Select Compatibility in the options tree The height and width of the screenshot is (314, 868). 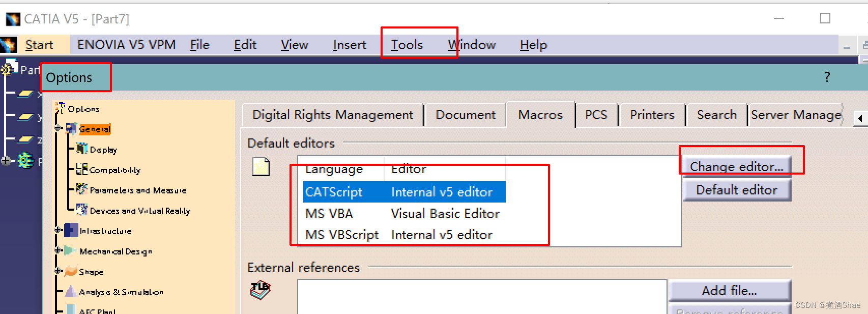115,170
